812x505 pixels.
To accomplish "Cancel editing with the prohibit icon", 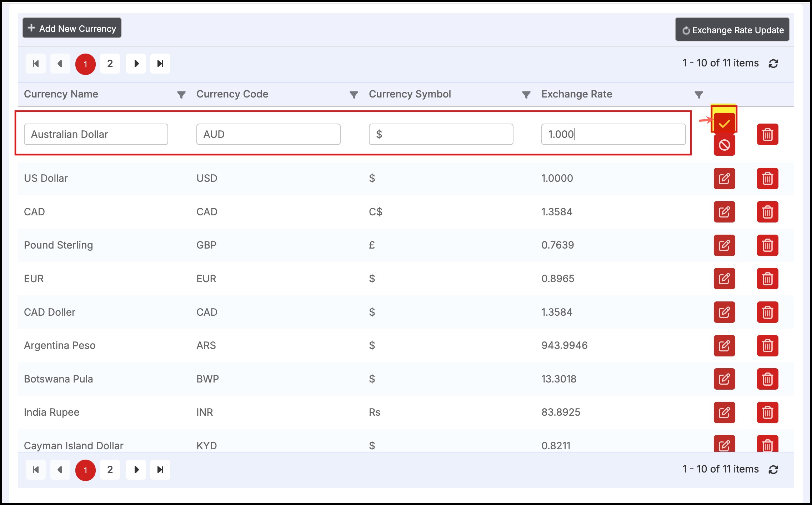I will [724, 145].
